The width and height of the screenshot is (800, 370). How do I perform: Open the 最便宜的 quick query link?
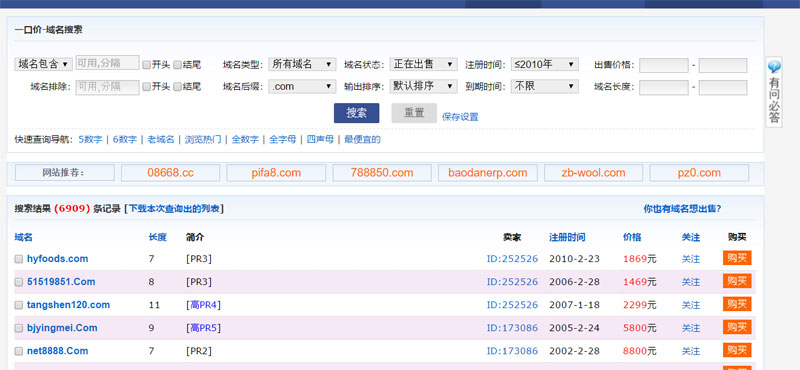[x=362, y=139]
